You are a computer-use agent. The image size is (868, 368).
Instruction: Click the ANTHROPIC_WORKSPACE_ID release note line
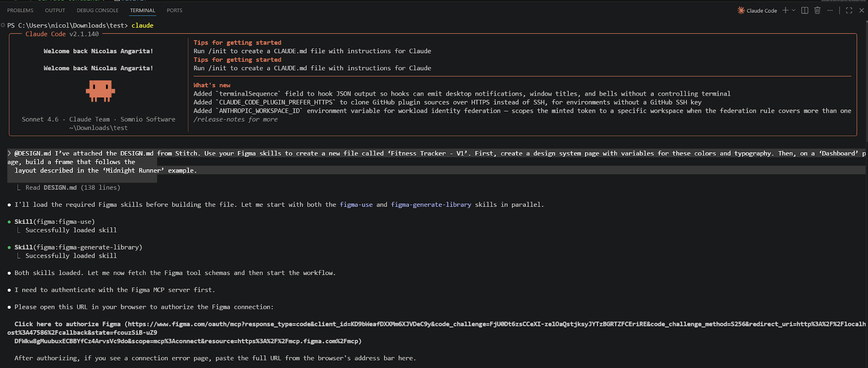click(523, 111)
